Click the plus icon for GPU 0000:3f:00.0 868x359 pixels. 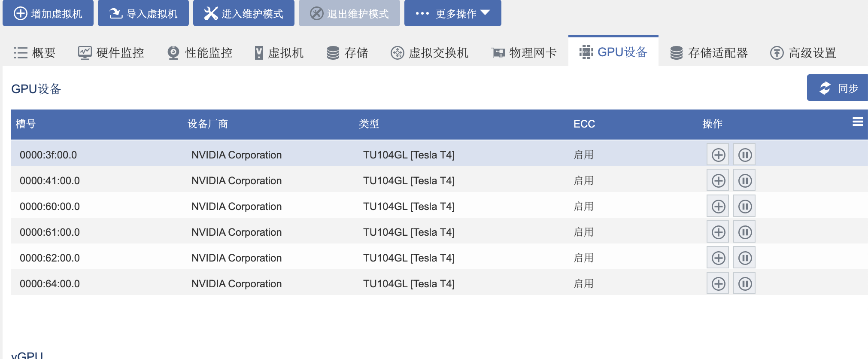[718, 155]
